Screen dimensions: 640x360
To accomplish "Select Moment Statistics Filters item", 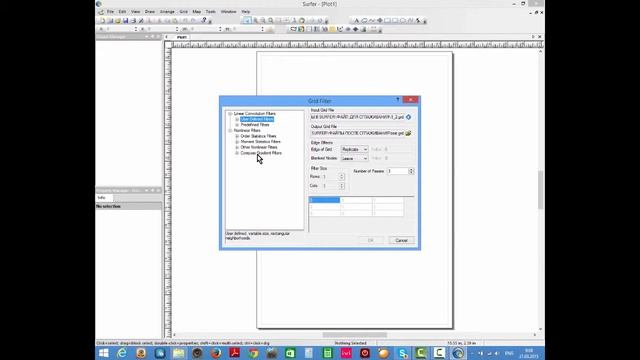I will click(260, 142).
